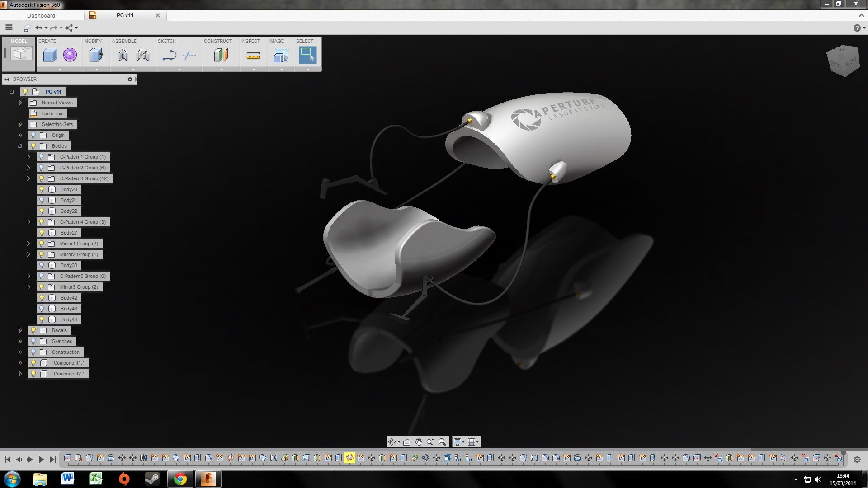Viewport: 868px width, 488px height.
Task: Select the PG v11 document tab
Action: 125,15
